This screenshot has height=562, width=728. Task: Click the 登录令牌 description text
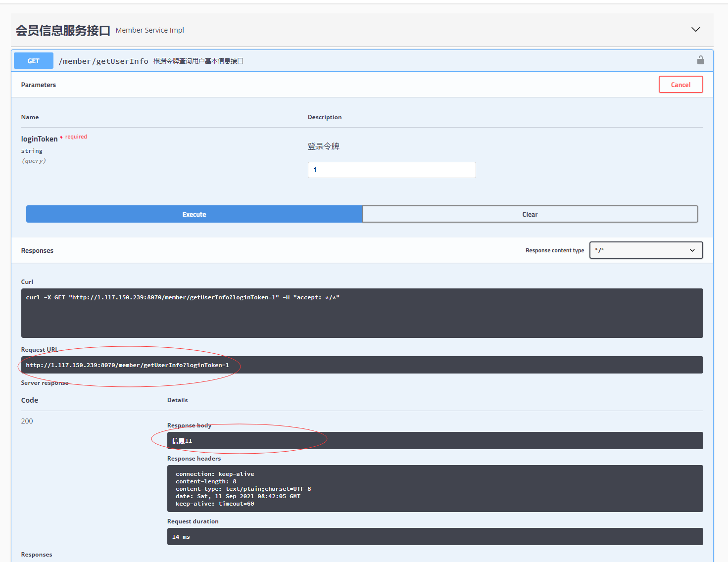click(x=324, y=146)
